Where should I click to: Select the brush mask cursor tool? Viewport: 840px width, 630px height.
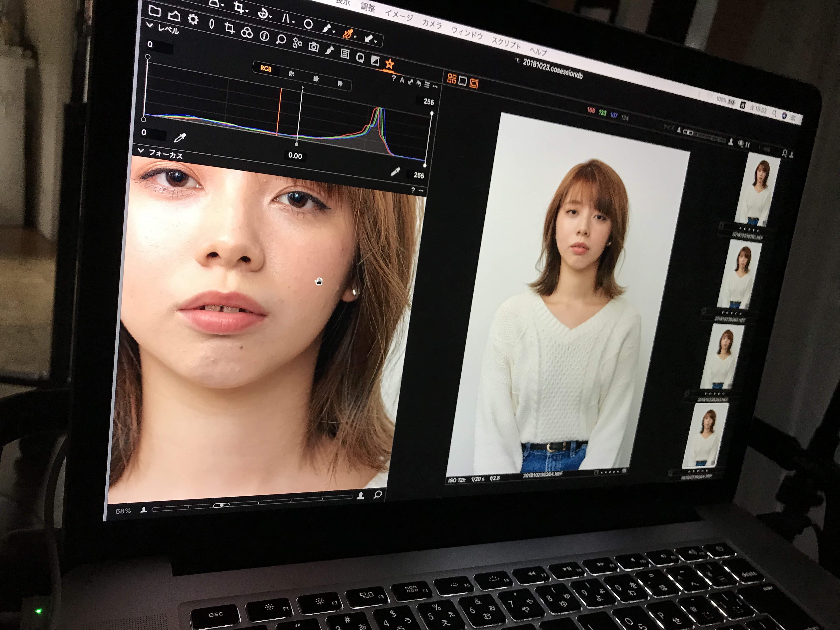327,28
